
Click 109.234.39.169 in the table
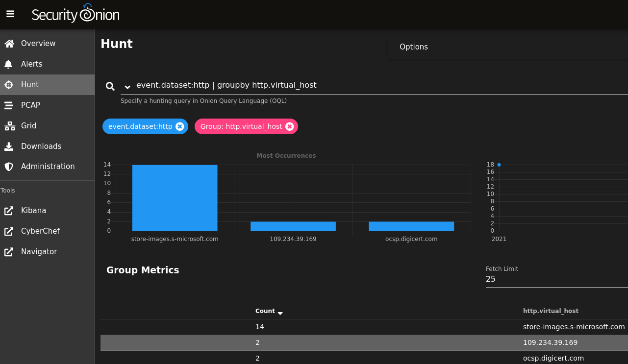[x=550, y=342]
